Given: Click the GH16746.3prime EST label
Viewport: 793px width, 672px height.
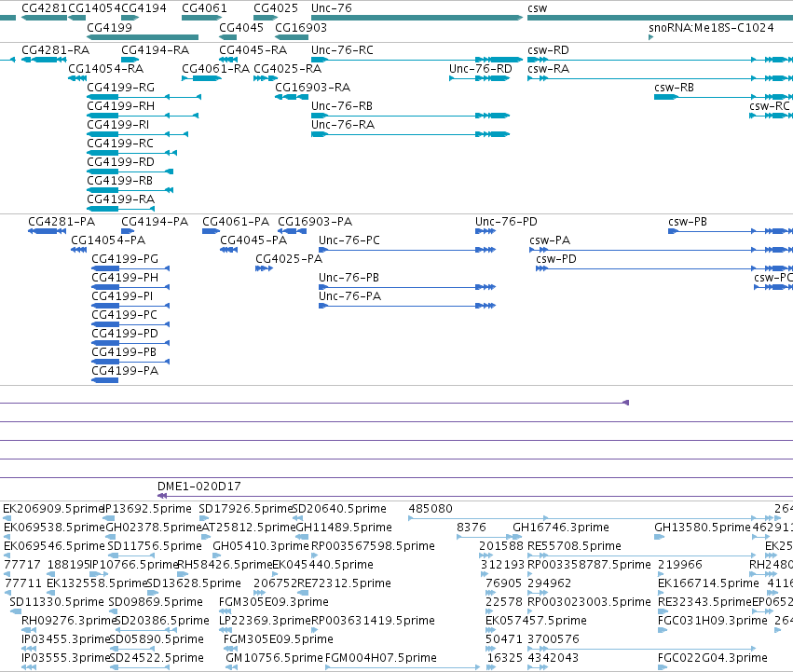Looking at the screenshot, I should 561,528.
